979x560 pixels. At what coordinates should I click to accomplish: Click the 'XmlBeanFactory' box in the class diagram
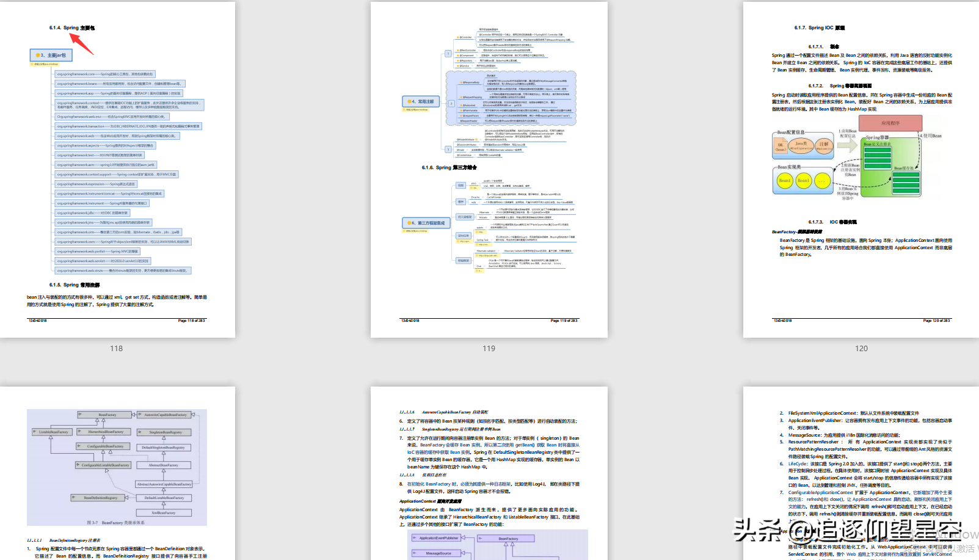pyautogui.click(x=163, y=513)
